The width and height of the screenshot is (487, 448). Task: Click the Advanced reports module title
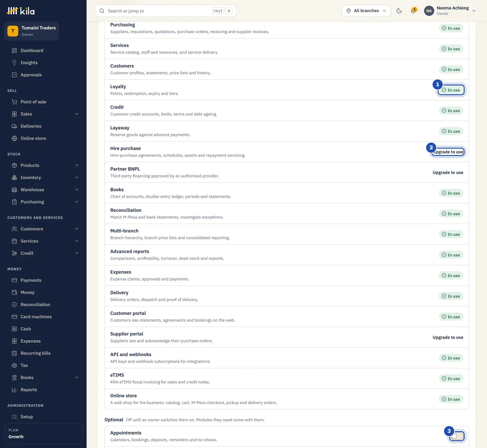tap(130, 251)
